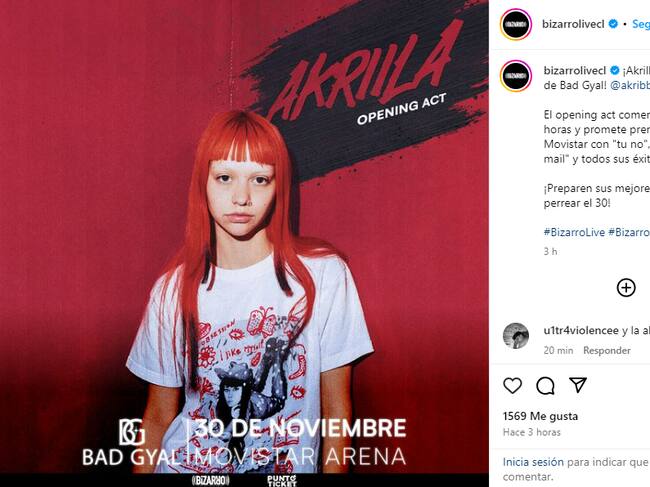Click Inicia sesión login link
Screen dimensions: 650x487
[x=533, y=462]
